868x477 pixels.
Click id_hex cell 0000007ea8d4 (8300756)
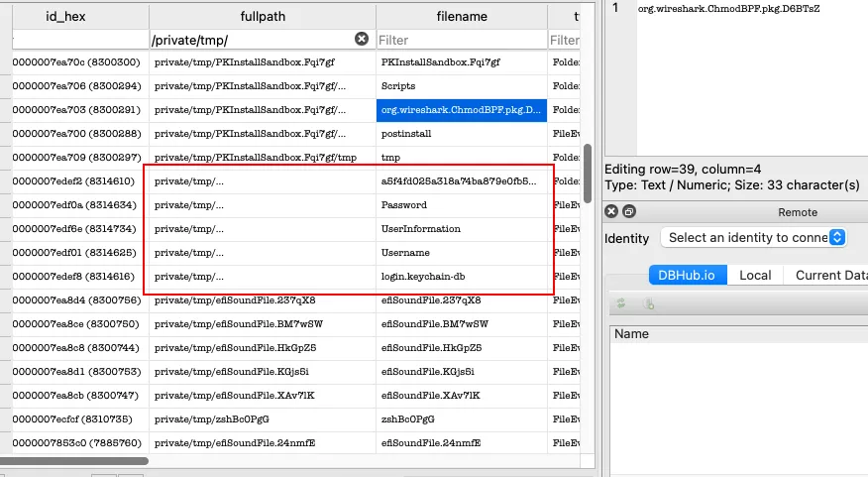click(80, 300)
